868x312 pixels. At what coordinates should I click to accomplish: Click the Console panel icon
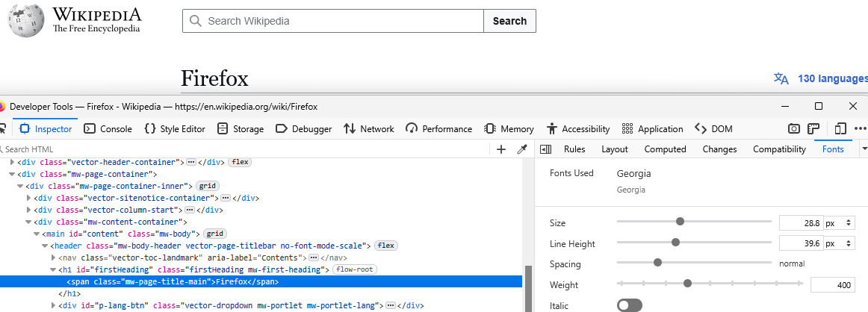point(90,129)
